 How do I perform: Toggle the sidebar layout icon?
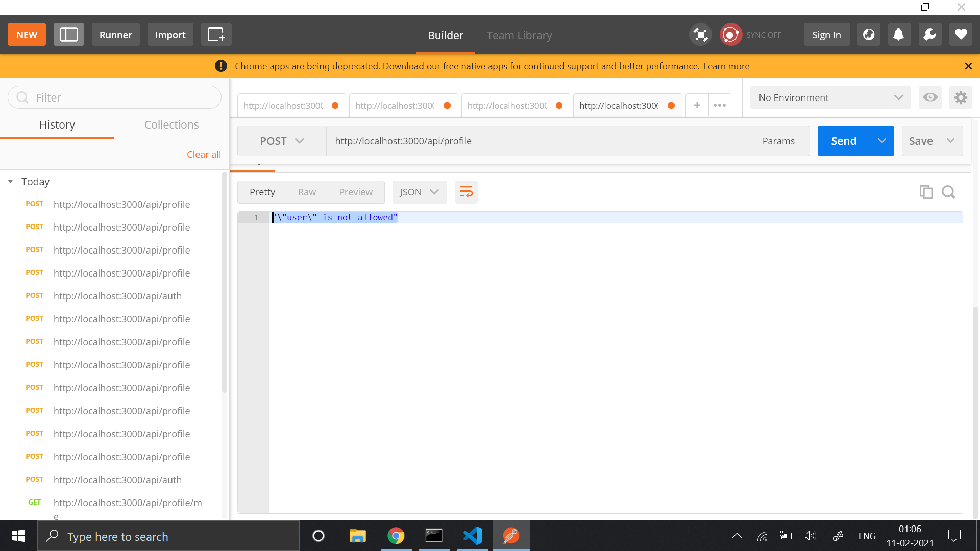pyautogui.click(x=69, y=35)
